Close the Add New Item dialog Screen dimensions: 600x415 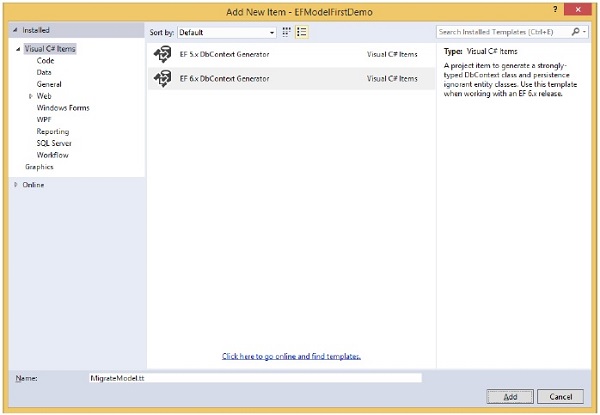tap(578, 9)
